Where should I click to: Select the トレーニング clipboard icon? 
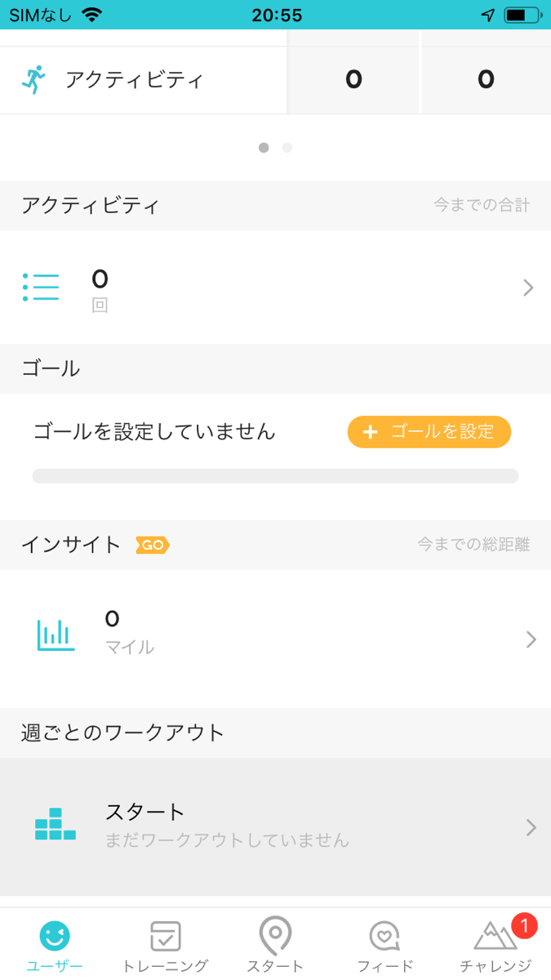(165, 937)
